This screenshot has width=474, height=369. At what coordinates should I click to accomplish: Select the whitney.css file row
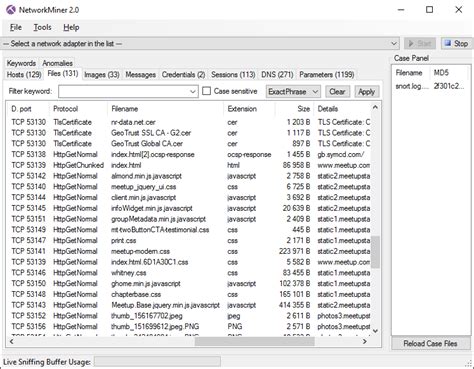click(189, 273)
